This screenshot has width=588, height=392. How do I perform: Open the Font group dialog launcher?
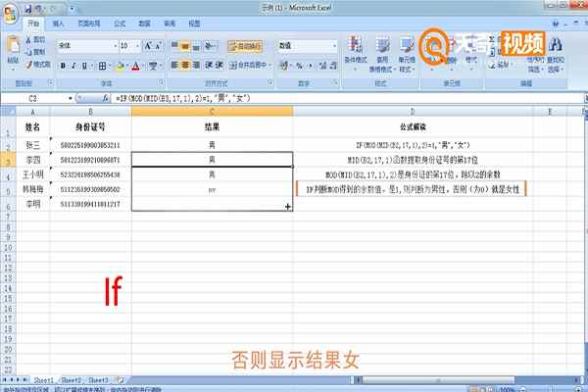161,82
